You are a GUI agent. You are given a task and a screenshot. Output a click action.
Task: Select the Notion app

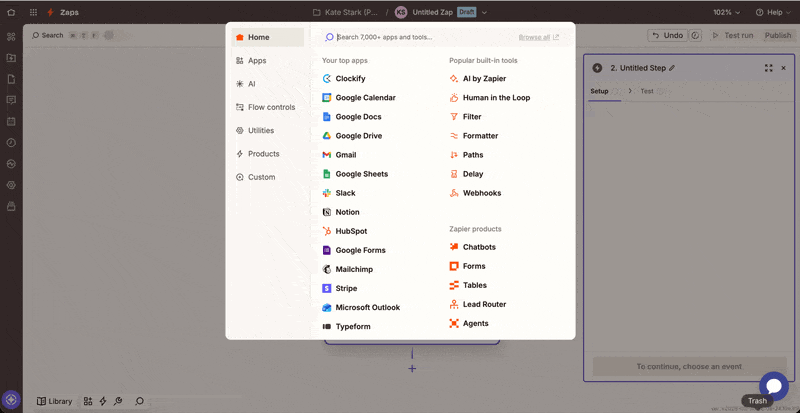coord(347,212)
